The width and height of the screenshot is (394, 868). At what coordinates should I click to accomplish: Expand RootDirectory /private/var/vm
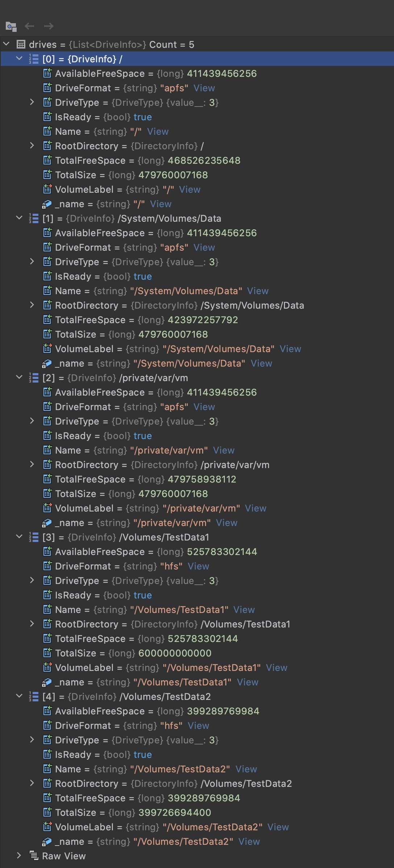pos(32,464)
